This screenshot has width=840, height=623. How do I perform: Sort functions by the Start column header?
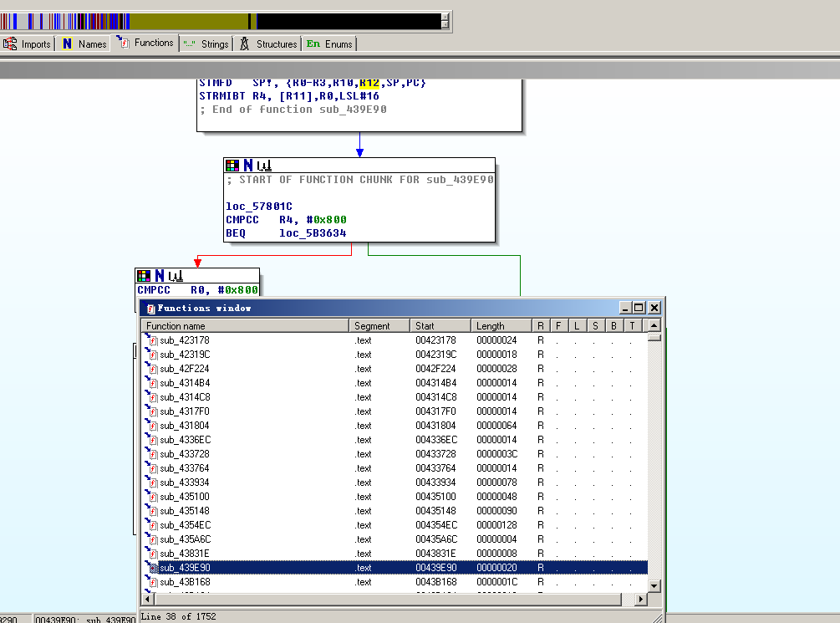(x=440, y=325)
